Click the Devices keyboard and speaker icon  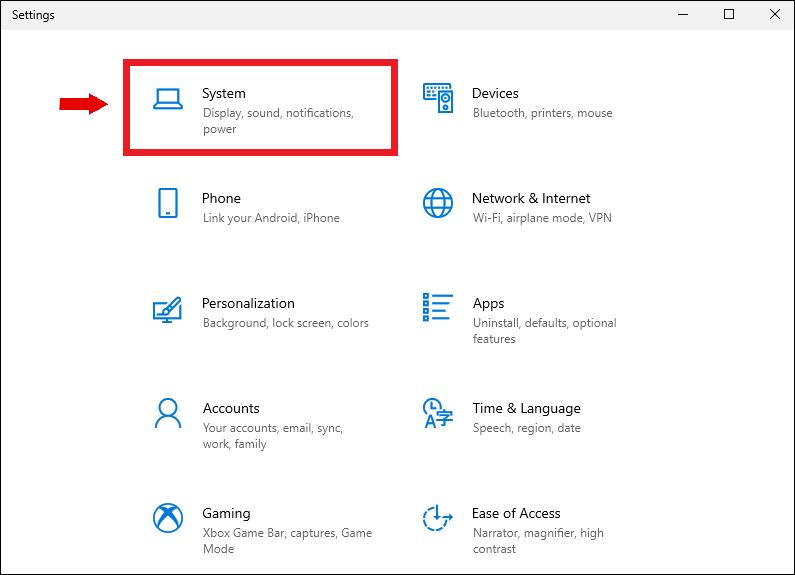click(438, 98)
